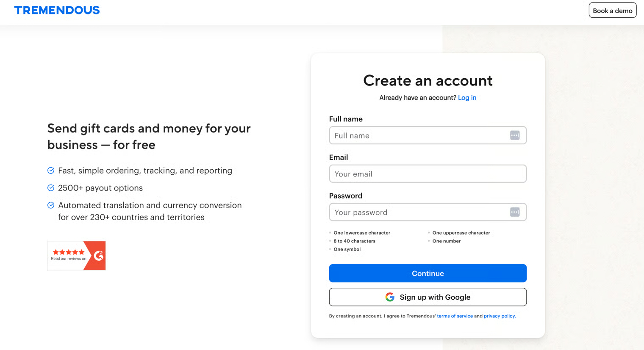Open the terms of service link
This screenshot has height=350, width=644.
pyautogui.click(x=455, y=316)
